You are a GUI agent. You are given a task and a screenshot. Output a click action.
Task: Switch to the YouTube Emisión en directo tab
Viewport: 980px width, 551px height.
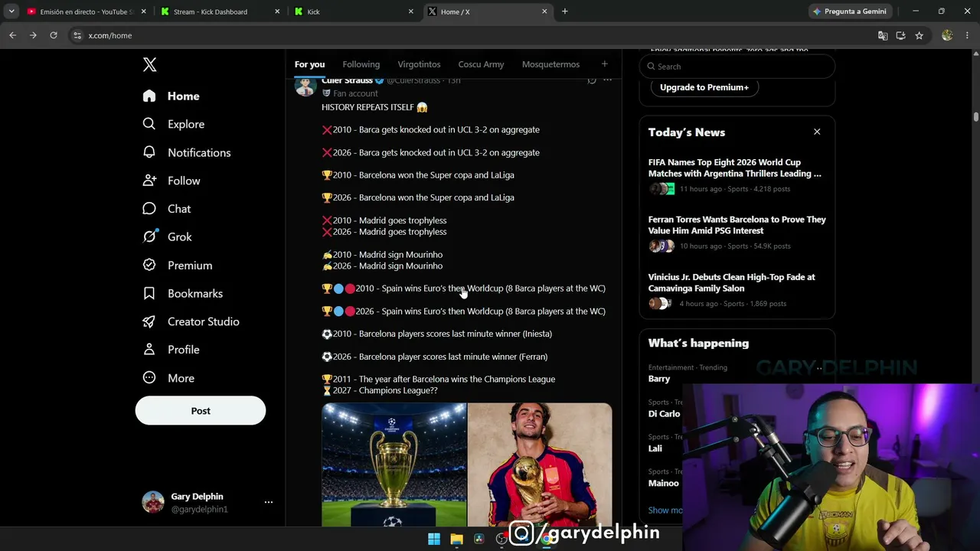[x=87, y=11]
